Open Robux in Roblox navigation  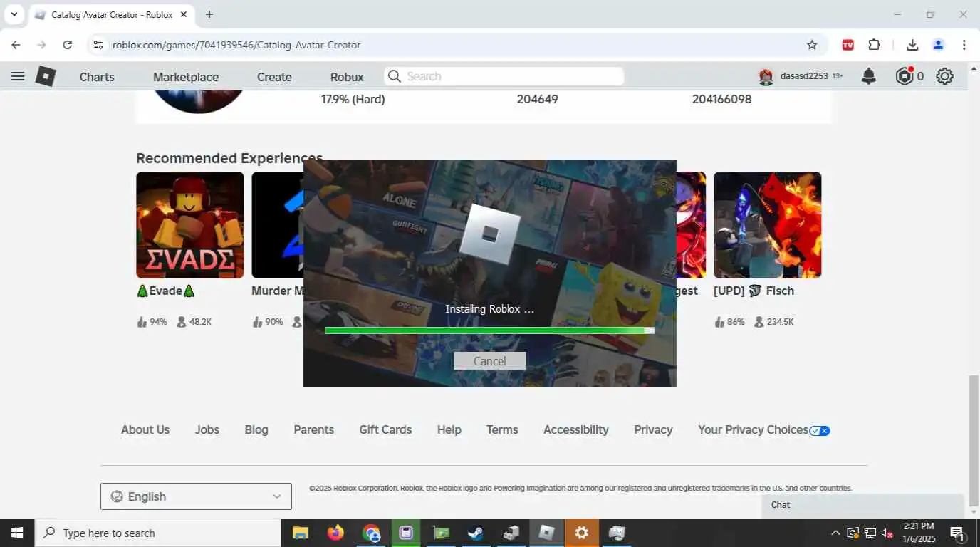point(347,77)
